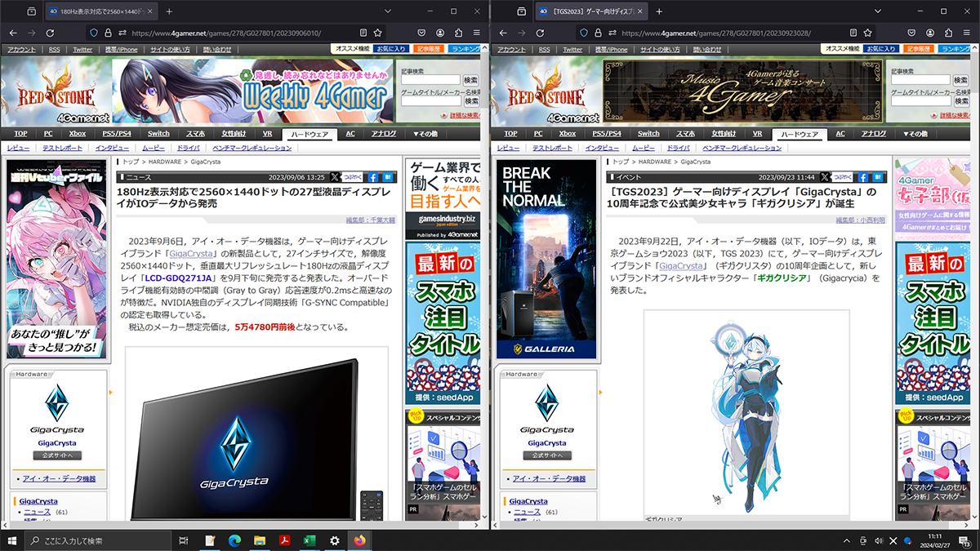Open GigaCrysta monitor image in left article
The height and width of the screenshot is (551, 980).
pos(256,433)
